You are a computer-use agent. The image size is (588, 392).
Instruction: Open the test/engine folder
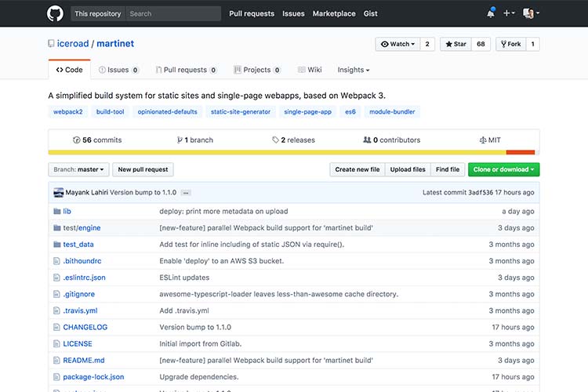(82, 227)
